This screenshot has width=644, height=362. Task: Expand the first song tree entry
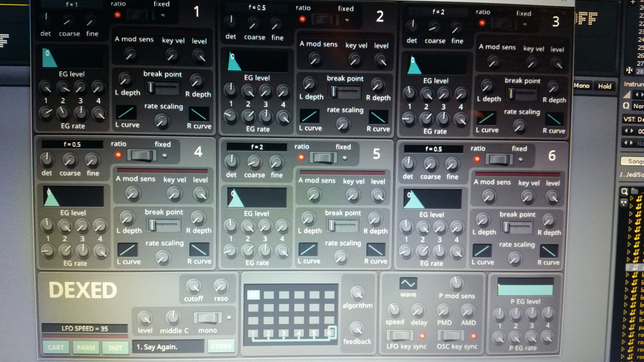[632, 198]
